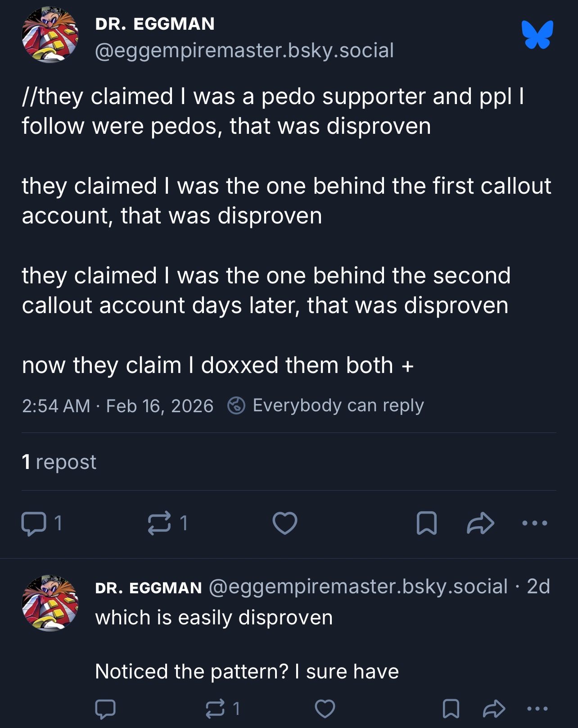
Task: Like the main post with heart icon
Action: pyautogui.click(x=285, y=523)
